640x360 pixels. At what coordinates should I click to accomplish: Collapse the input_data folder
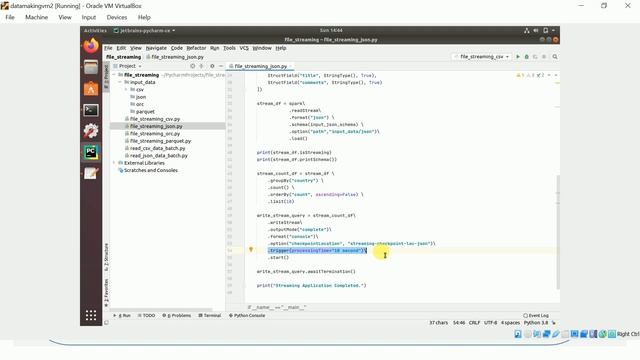pos(120,82)
